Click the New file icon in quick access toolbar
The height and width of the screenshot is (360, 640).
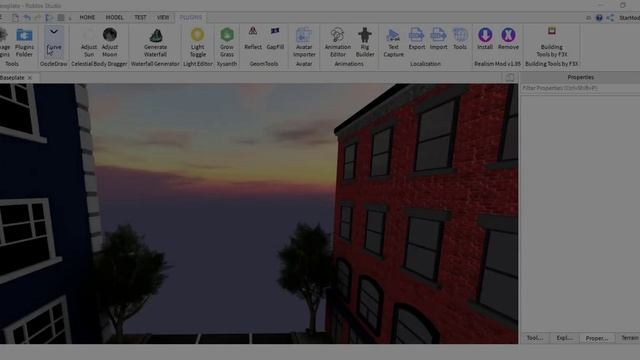15,18
